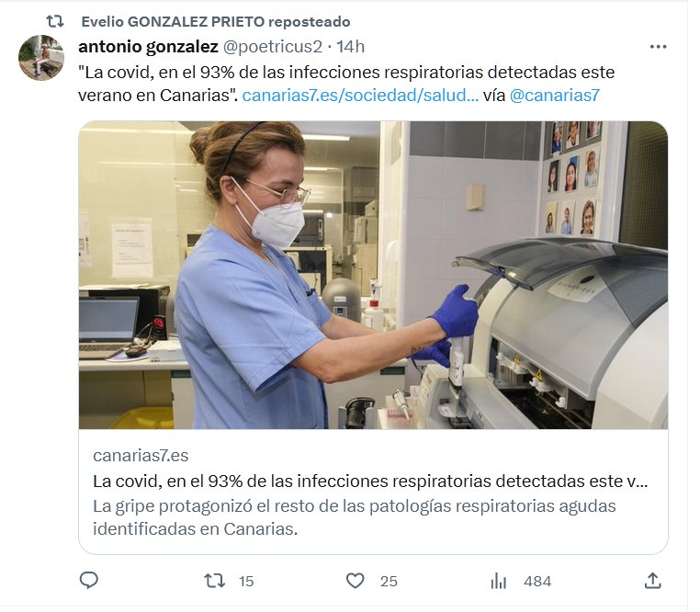Open antonio gonzalez's profile picture

point(41,58)
